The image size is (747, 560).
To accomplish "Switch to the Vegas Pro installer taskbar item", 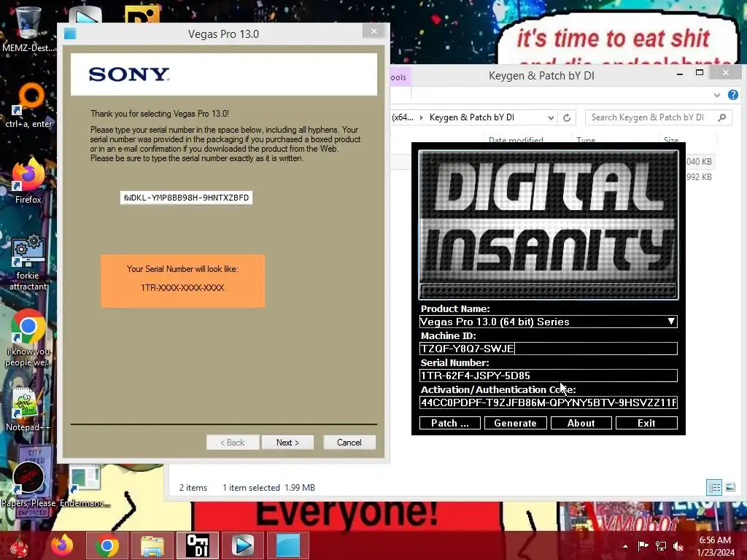I will (287, 545).
